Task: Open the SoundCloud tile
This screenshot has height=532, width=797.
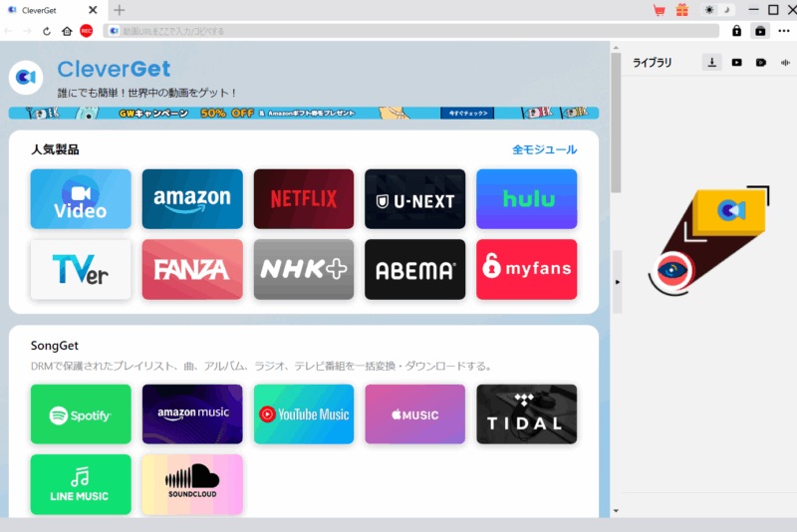Action: point(192,484)
